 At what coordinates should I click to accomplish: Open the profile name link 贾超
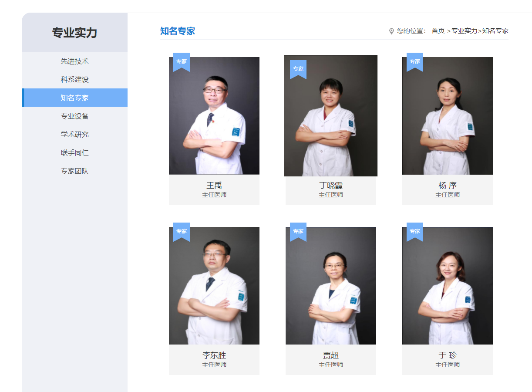coord(331,355)
